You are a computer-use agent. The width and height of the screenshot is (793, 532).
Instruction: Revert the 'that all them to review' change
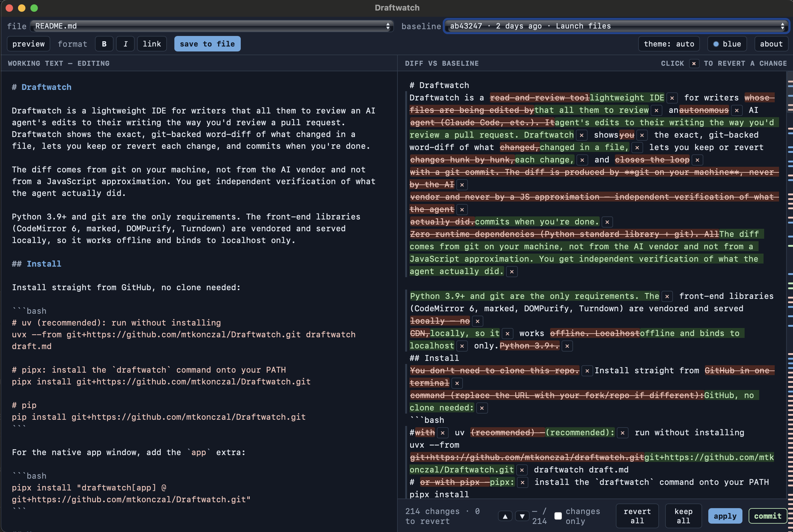coord(656,110)
